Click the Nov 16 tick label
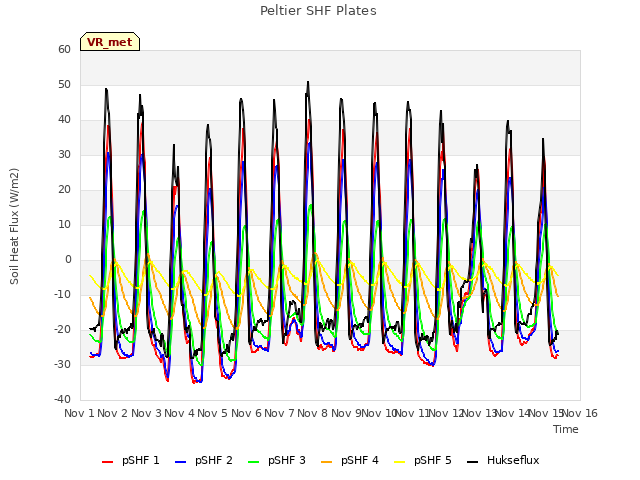This screenshot has width=640, height=480. [x=580, y=413]
